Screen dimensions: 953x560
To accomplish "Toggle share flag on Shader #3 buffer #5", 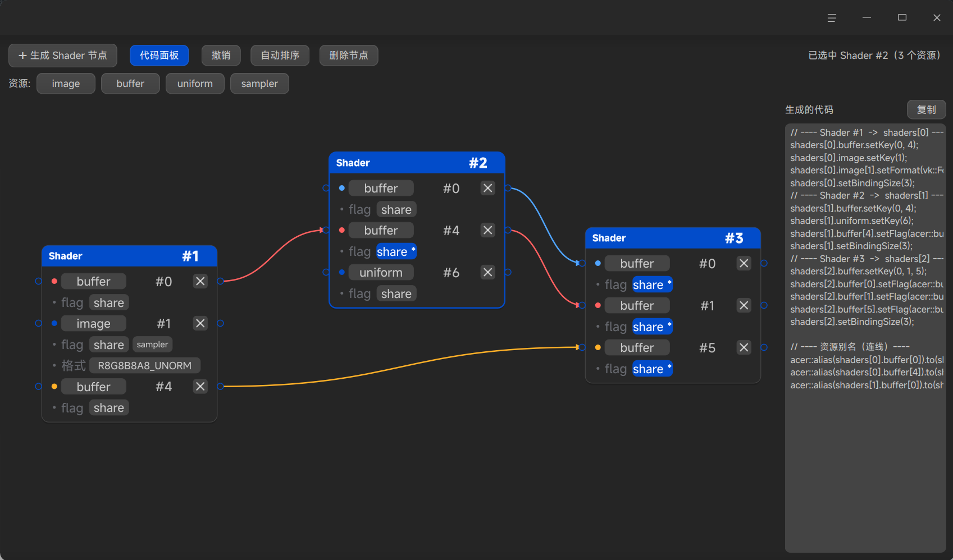I will click(x=653, y=369).
